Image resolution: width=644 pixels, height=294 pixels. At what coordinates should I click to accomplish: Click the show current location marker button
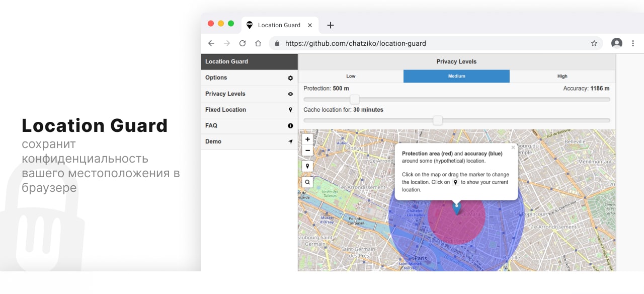click(x=307, y=166)
